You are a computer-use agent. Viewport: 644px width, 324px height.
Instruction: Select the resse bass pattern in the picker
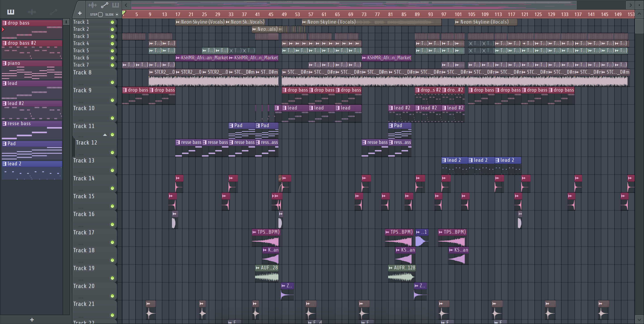pos(32,130)
